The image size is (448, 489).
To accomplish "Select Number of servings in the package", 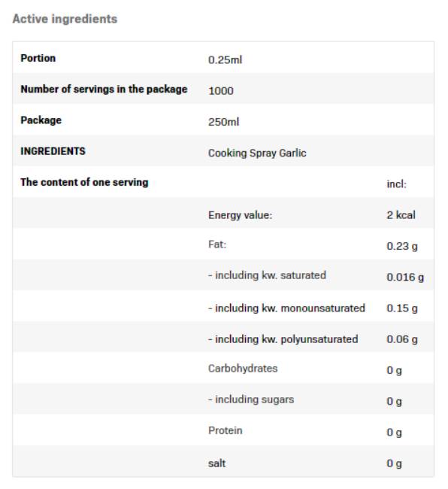I will [104, 90].
